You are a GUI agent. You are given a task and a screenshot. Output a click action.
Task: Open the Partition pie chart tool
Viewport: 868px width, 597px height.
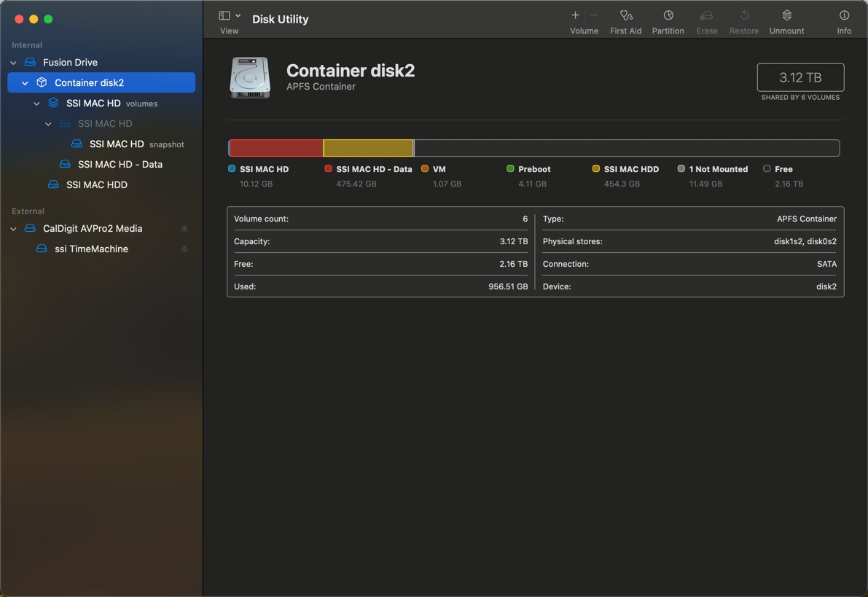pyautogui.click(x=668, y=15)
